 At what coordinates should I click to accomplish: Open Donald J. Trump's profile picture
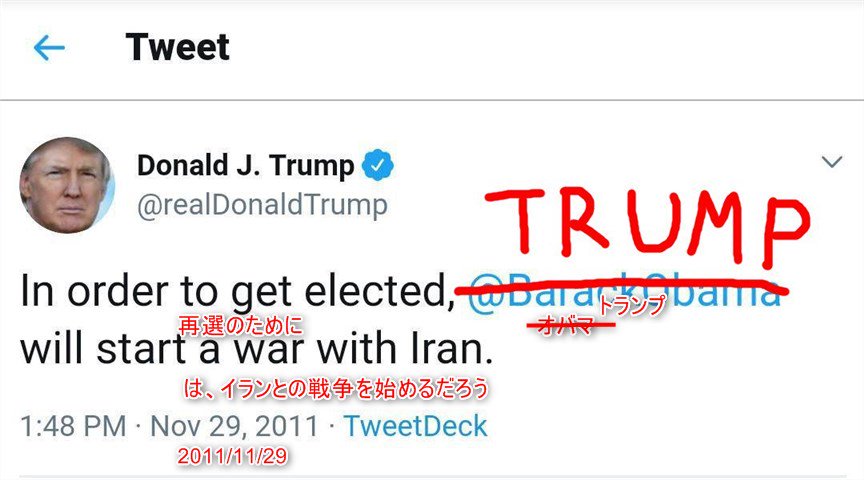pyautogui.click(x=67, y=185)
